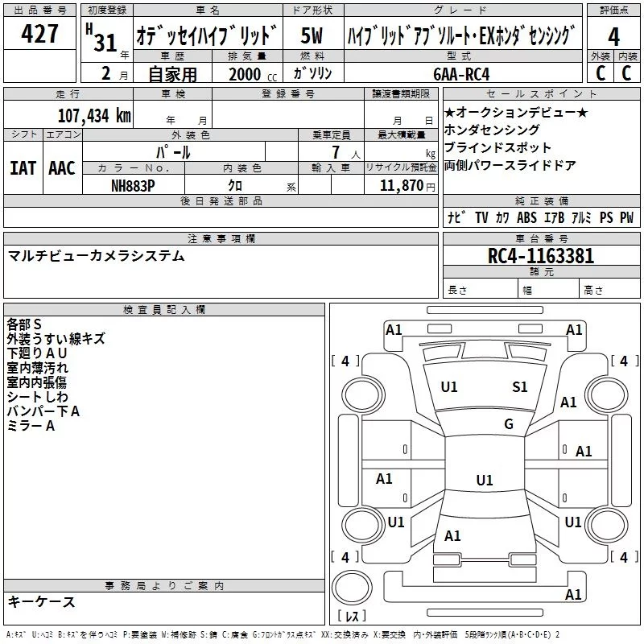Click the キーケース office notice
This screenshot has width=644, height=644.
[x=41, y=601]
